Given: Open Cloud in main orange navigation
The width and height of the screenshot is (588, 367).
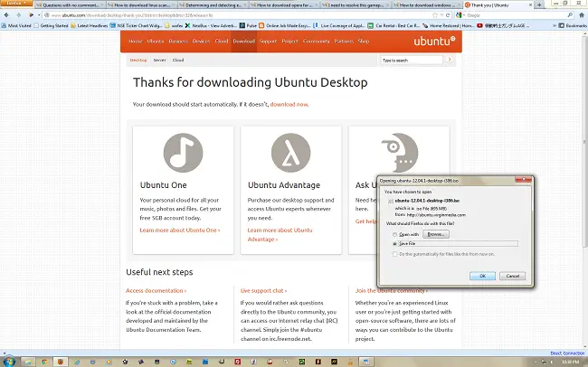Looking at the screenshot, I should pyautogui.click(x=222, y=42).
